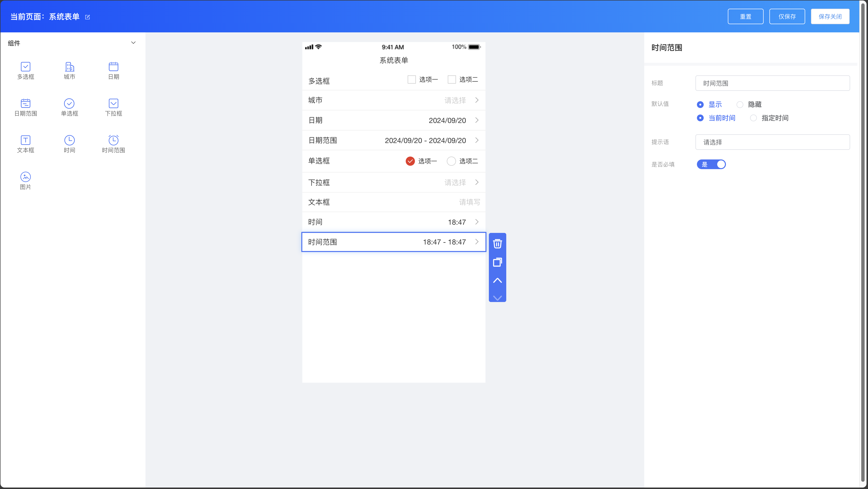This screenshot has width=868, height=489.
Task: Choose the 指定时间 radio option
Action: pos(753,118)
